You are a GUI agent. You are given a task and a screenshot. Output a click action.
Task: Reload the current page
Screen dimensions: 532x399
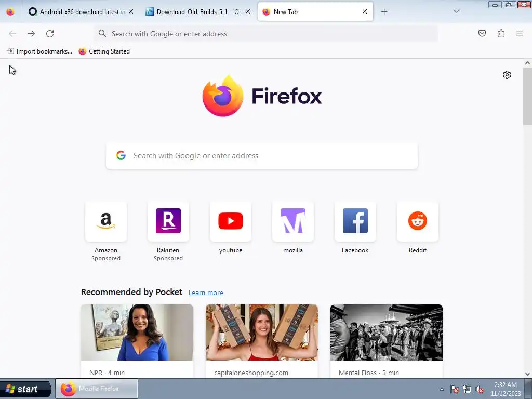pos(50,34)
